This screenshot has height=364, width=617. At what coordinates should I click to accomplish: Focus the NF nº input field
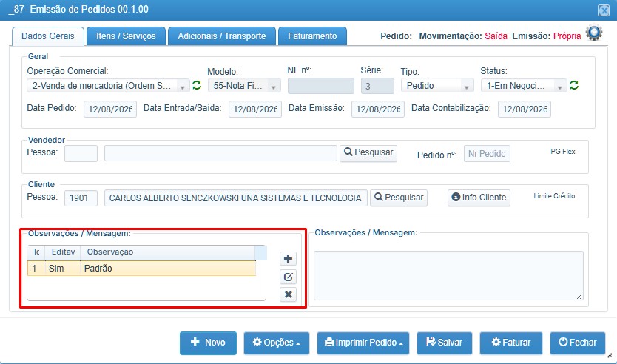point(320,86)
